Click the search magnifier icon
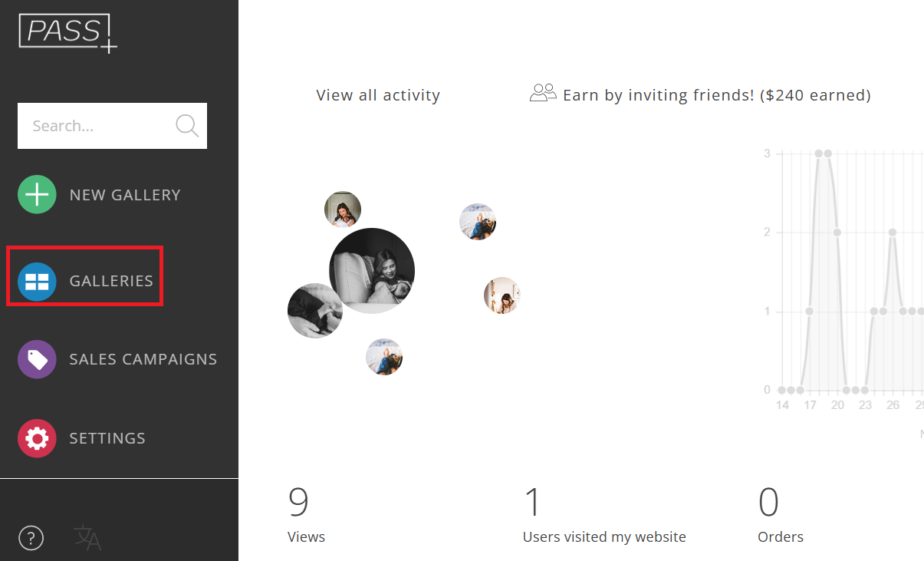This screenshot has width=924, height=561. coord(187,126)
